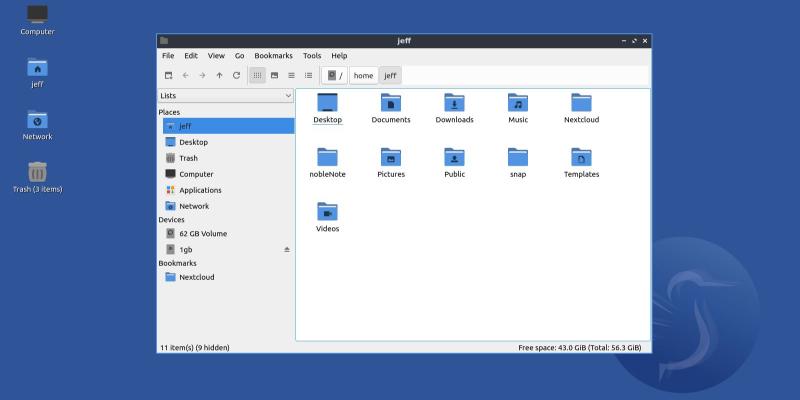Select Network in Places sidebar
The width and height of the screenshot is (800, 400).
click(x=228, y=206)
